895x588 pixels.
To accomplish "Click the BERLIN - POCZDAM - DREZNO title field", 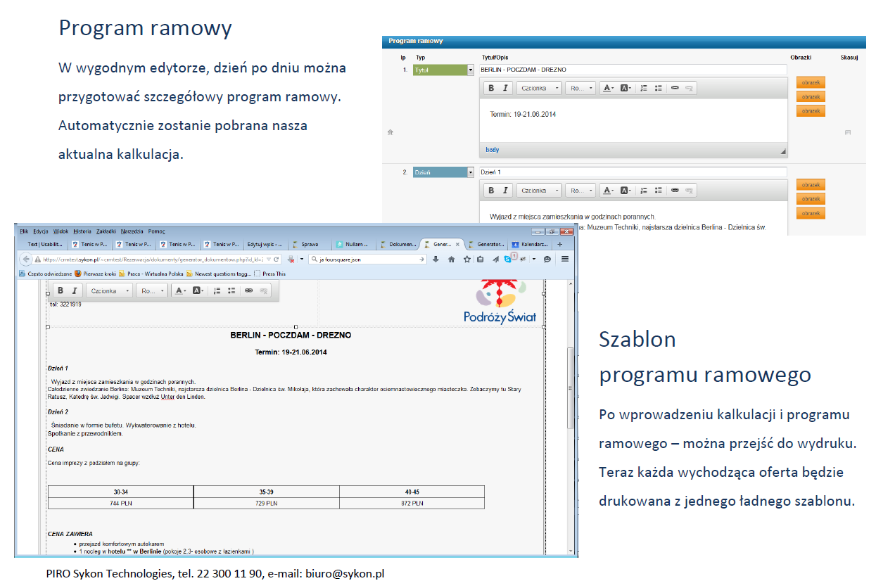I will tap(633, 70).
